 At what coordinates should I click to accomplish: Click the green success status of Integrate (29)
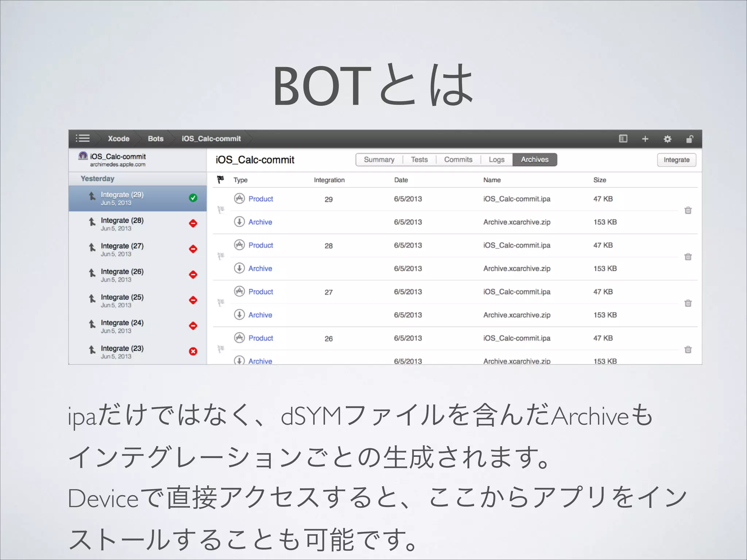pos(193,198)
